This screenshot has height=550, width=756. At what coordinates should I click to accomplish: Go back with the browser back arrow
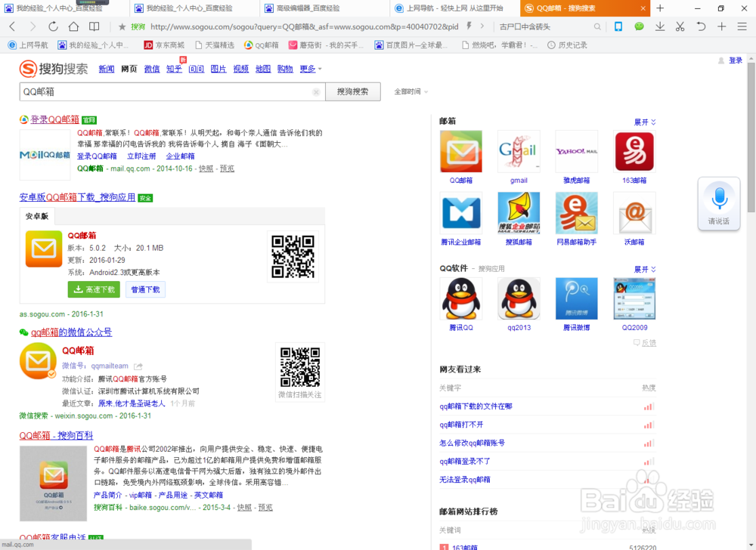pyautogui.click(x=12, y=26)
